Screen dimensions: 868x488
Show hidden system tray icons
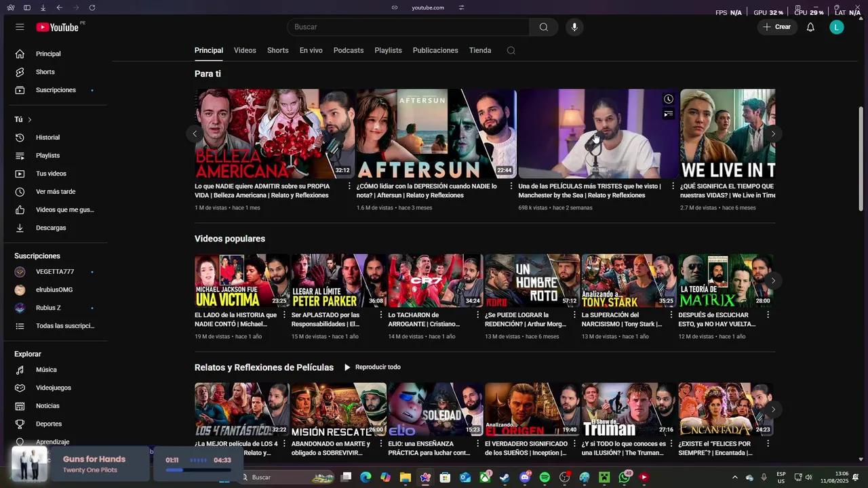tap(734, 477)
